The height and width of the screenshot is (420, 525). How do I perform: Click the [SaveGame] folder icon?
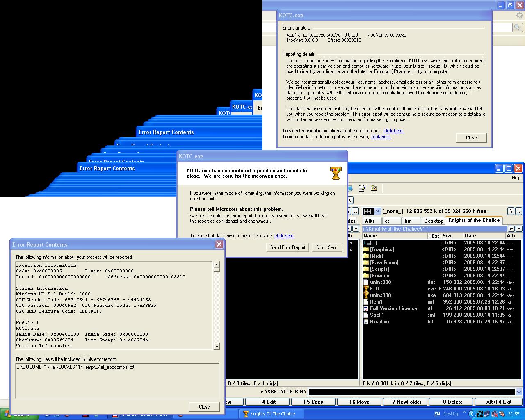pyautogui.click(x=366, y=262)
